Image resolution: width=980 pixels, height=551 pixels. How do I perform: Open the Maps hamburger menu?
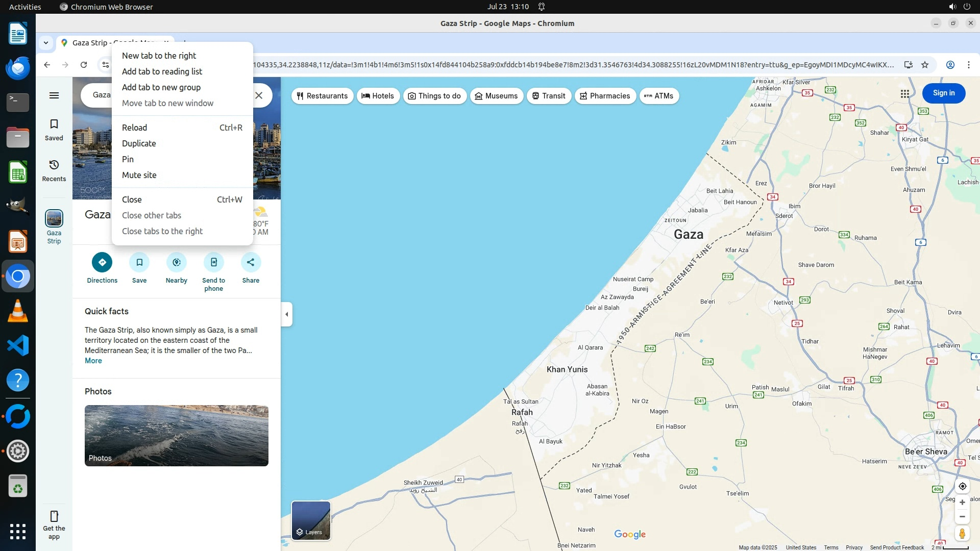coord(54,95)
